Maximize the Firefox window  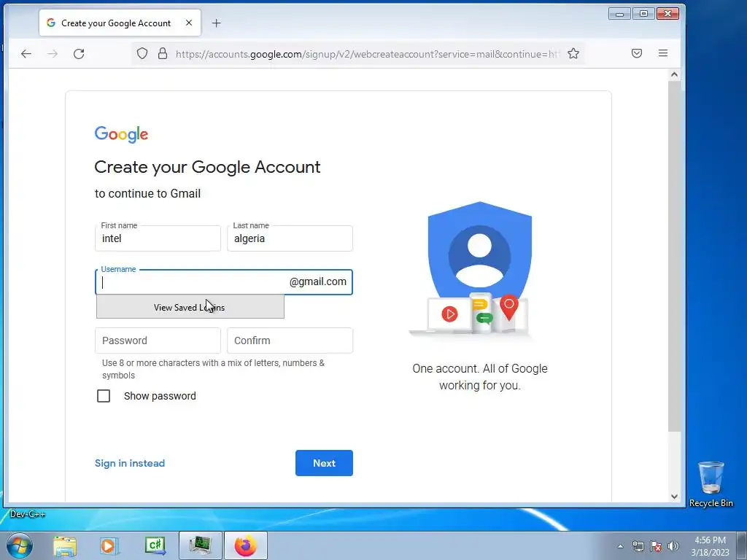coord(643,13)
